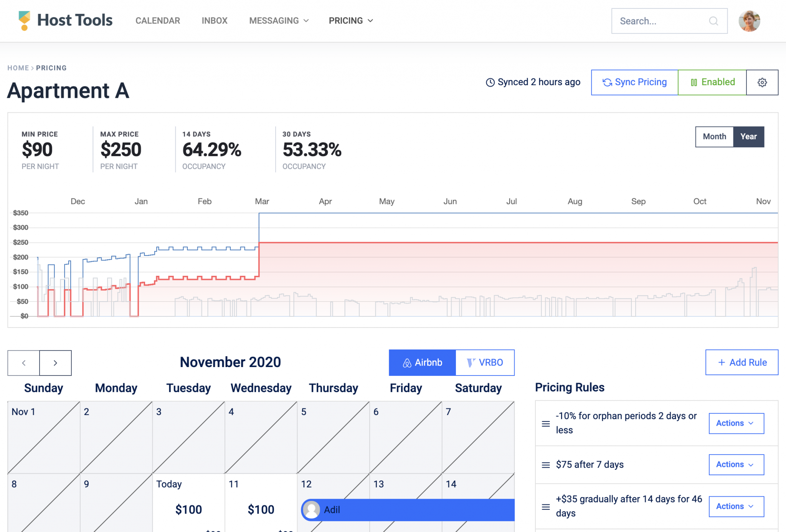Screen dimensions: 786x532
Task: Go to the Inbox section
Action: click(214, 21)
